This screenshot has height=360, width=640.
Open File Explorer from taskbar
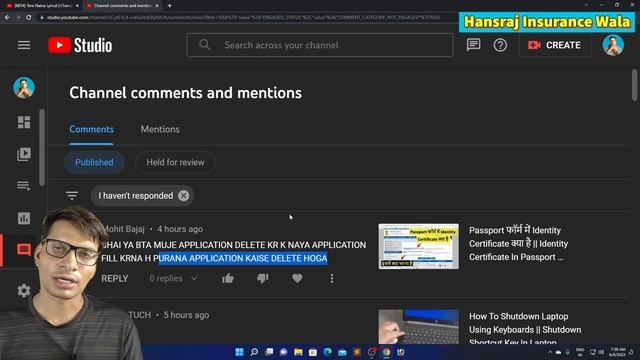point(298,352)
